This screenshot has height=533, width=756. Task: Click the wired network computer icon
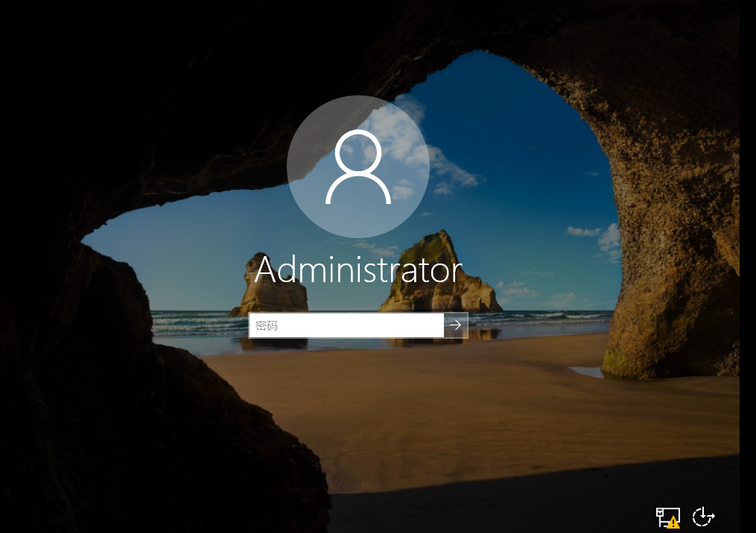tap(664, 514)
